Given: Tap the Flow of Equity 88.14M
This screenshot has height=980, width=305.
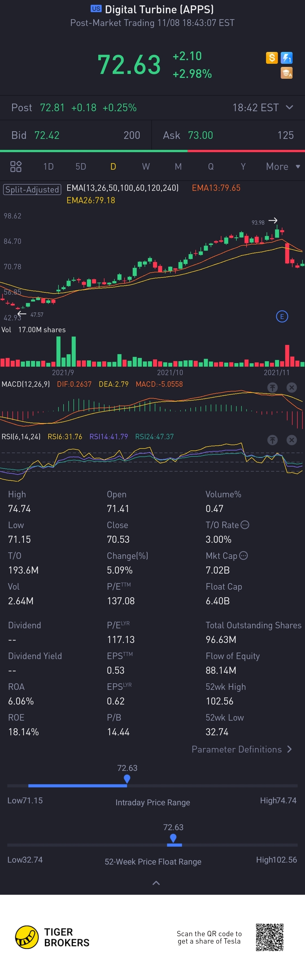Looking at the screenshot, I should click(x=221, y=670).
